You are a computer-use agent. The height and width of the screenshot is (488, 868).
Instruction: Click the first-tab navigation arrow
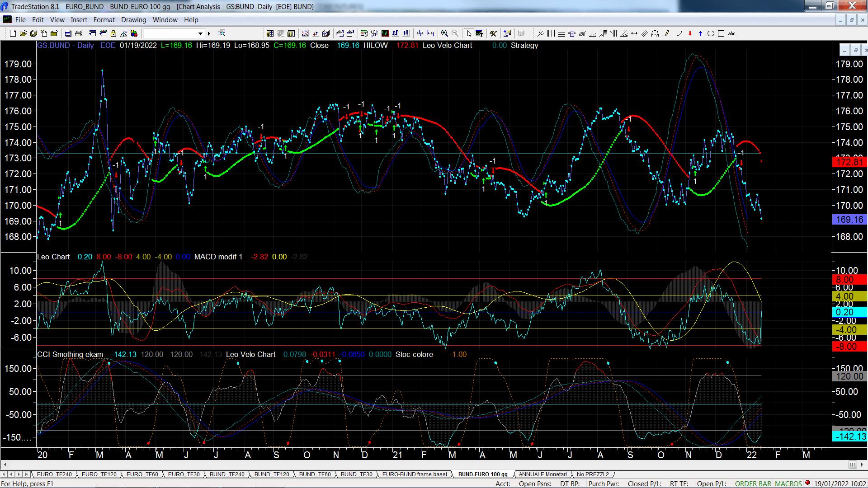click(x=4, y=474)
